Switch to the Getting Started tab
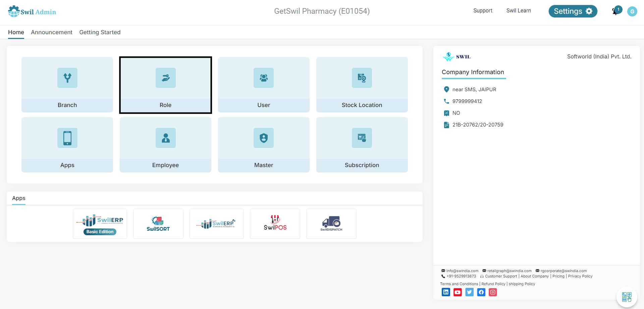Screen dimensions: 644x309 point(100,32)
